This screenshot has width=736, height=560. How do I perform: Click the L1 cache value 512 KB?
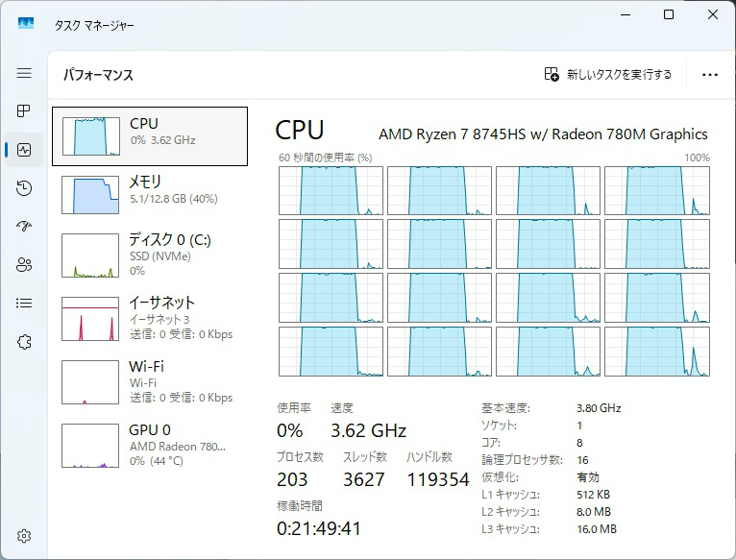(593, 495)
